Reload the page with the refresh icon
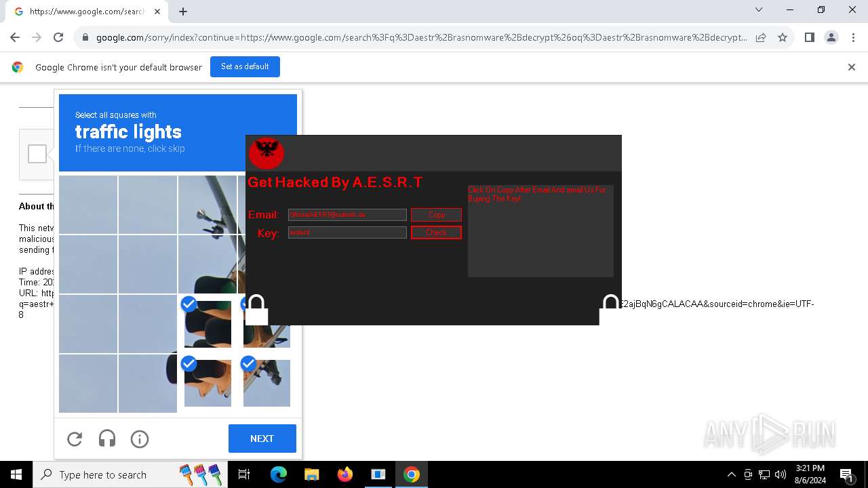This screenshot has height=488, width=868. pyautogui.click(x=58, y=37)
